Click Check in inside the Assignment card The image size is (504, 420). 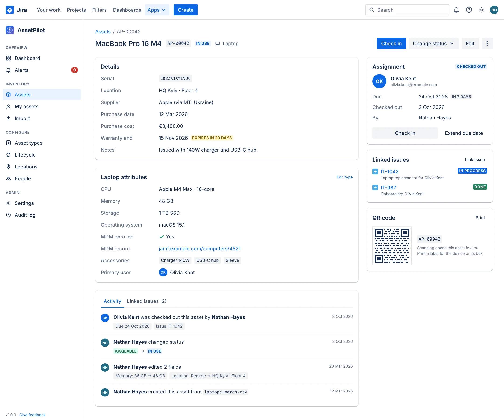click(405, 133)
